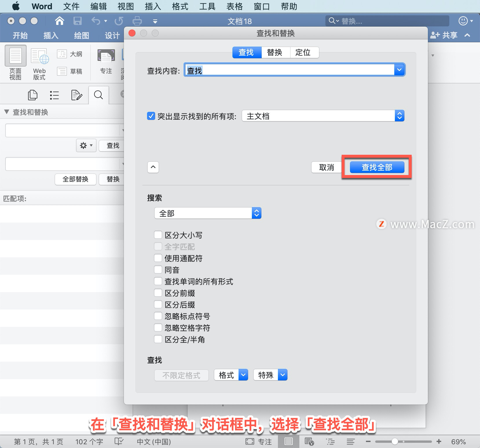This screenshot has width=480, height=448.
Task: Select 草稿 draft view
Action: pos(70,71)
